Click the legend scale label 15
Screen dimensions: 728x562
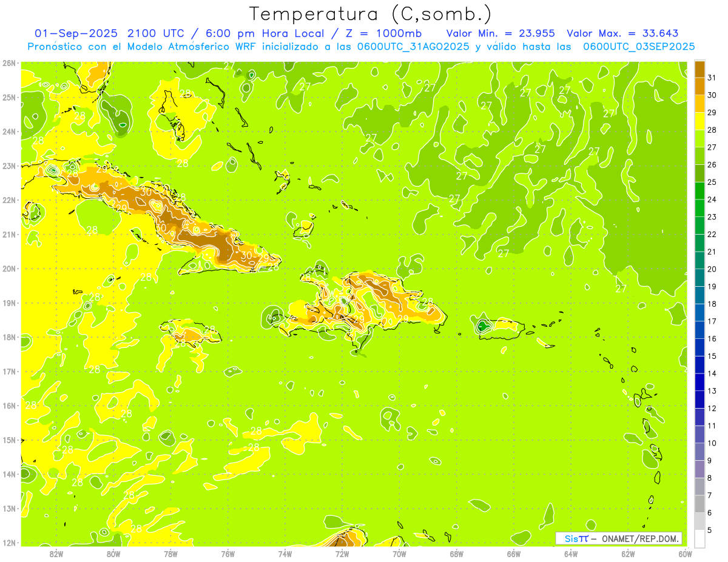click(712, 356)
